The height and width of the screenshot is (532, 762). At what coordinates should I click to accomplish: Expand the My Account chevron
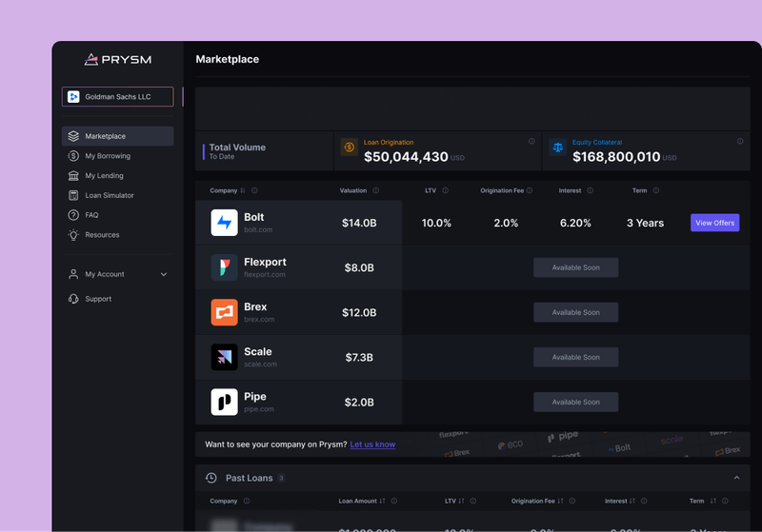[164, 274]
